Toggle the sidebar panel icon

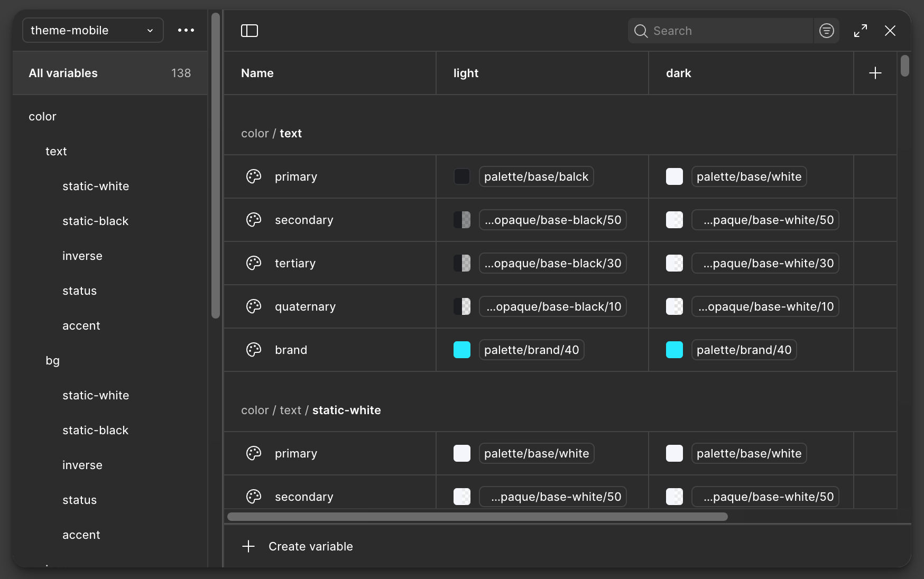250,31
